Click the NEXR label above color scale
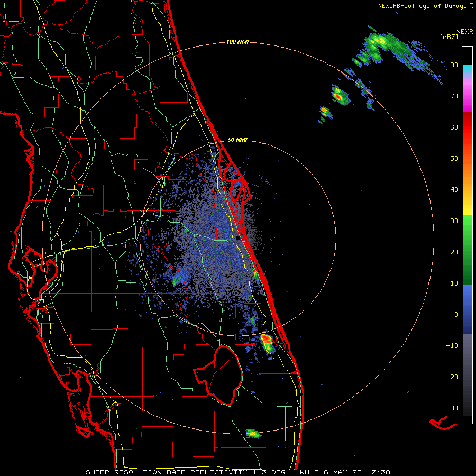Viewport: 476px width, 476px height. coord(465,32)
